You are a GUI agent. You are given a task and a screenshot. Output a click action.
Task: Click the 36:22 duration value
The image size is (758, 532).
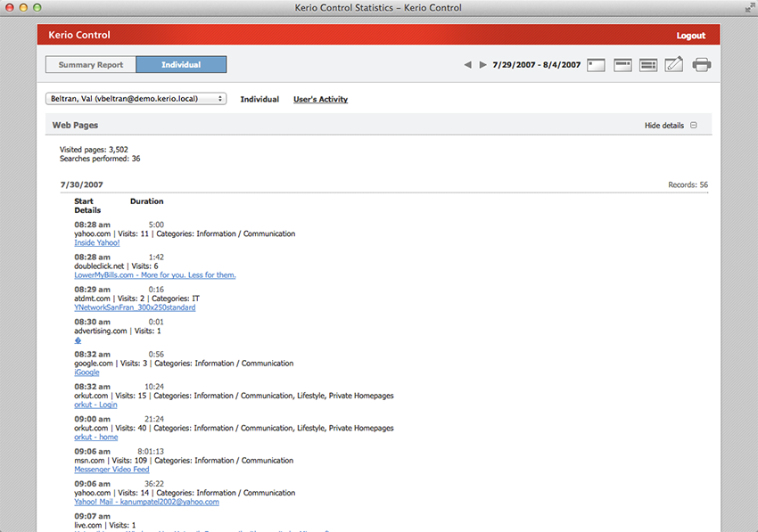(154, 484)
